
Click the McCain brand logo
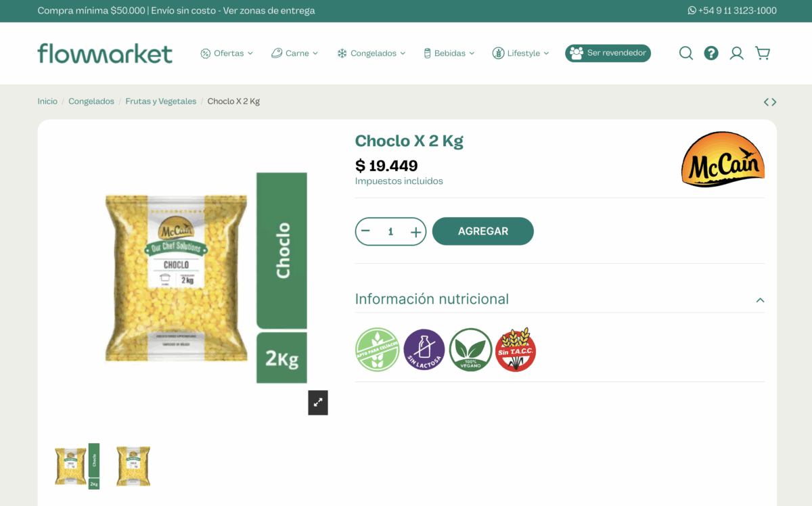click(x=723, y=160)
